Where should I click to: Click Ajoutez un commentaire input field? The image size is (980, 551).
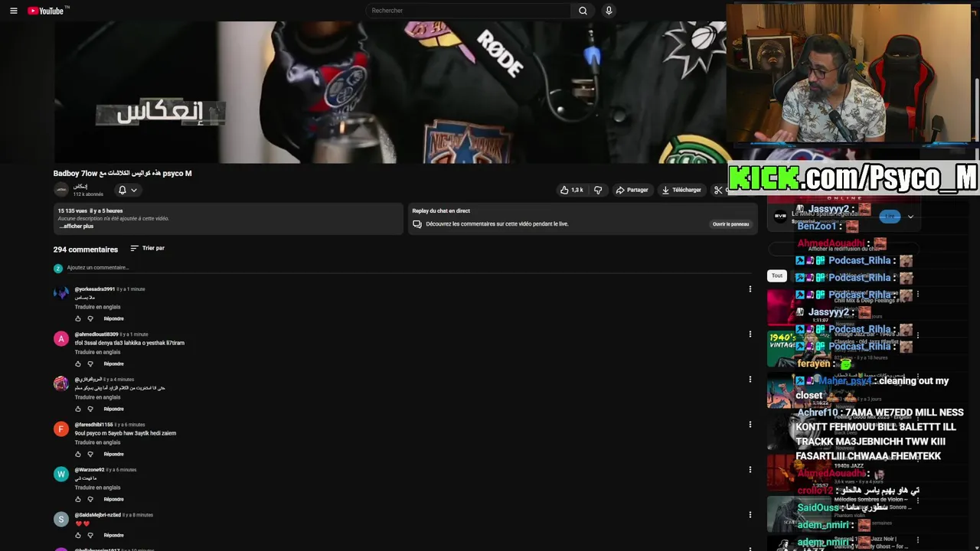[x=410, y=268]
